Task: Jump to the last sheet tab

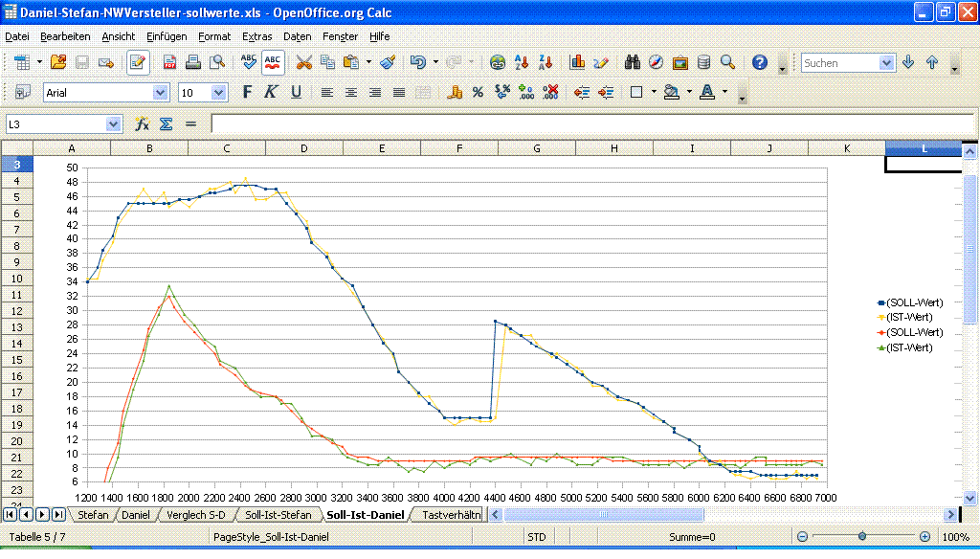Action: click(x=58, y=515)
